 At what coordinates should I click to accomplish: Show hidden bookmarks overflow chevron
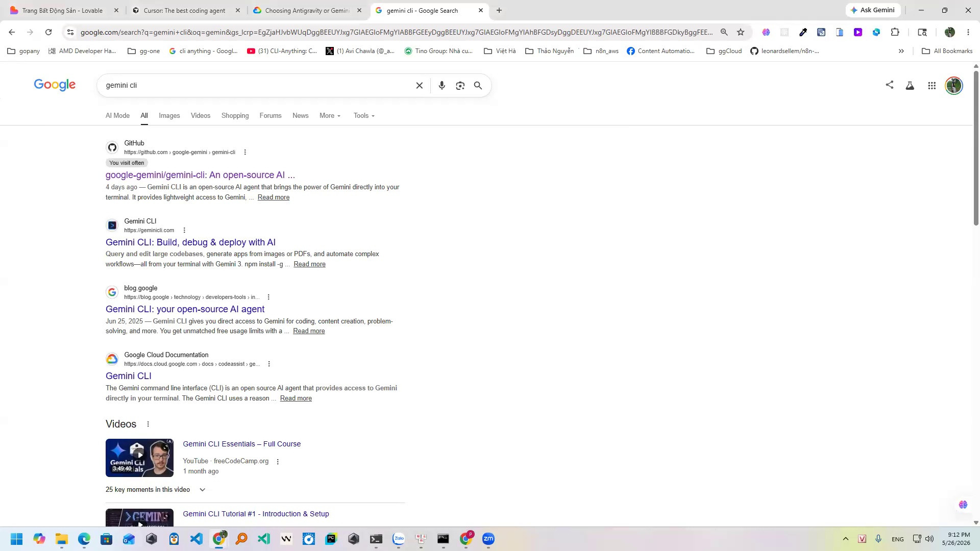[901, 51]
